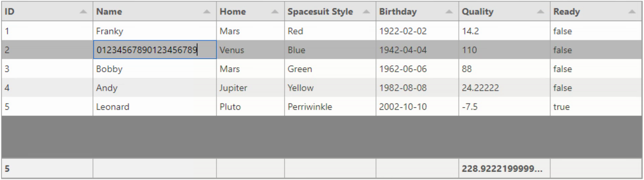Click the Green spacesuit style cell
The image size is (644, 180).
coord(330,69)
